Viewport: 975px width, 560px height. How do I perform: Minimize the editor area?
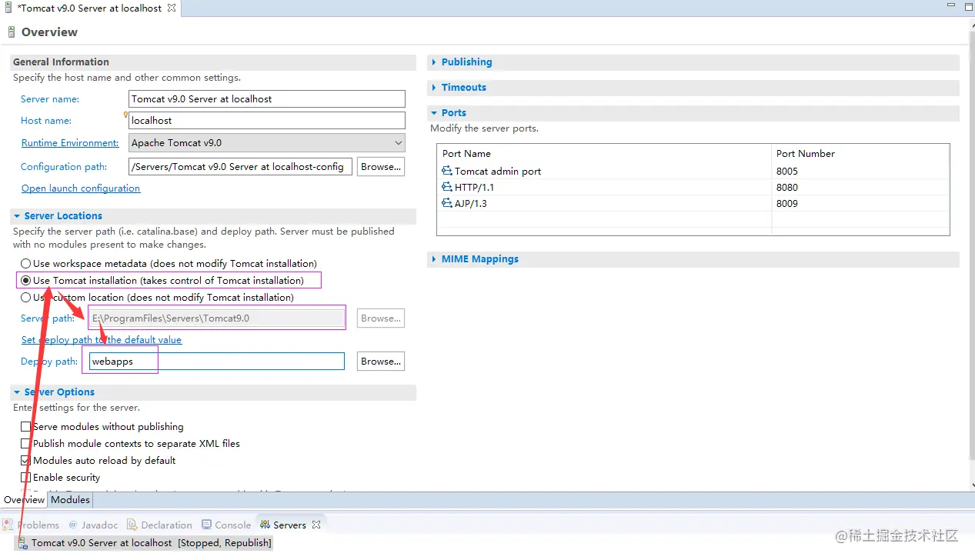951,5
